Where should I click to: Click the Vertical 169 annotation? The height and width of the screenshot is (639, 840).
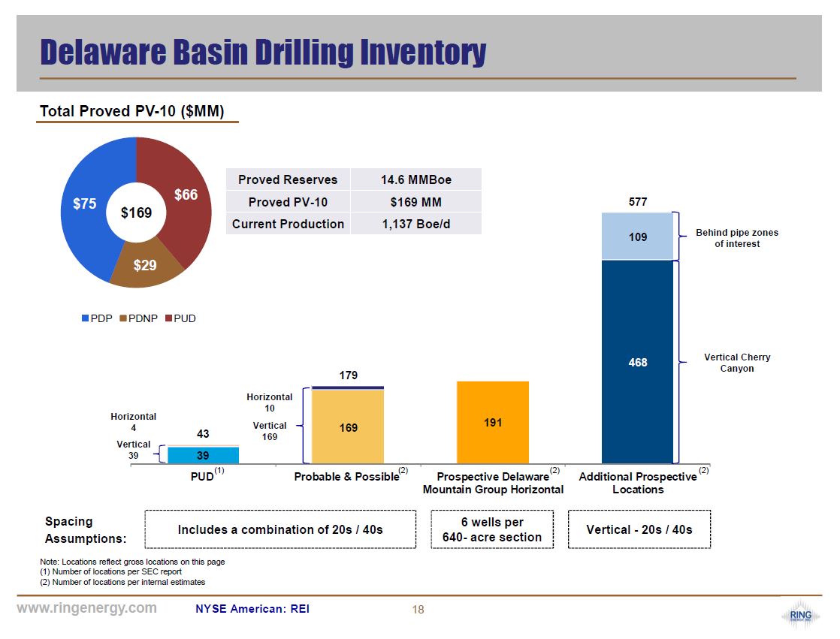[x=270, y=431]
